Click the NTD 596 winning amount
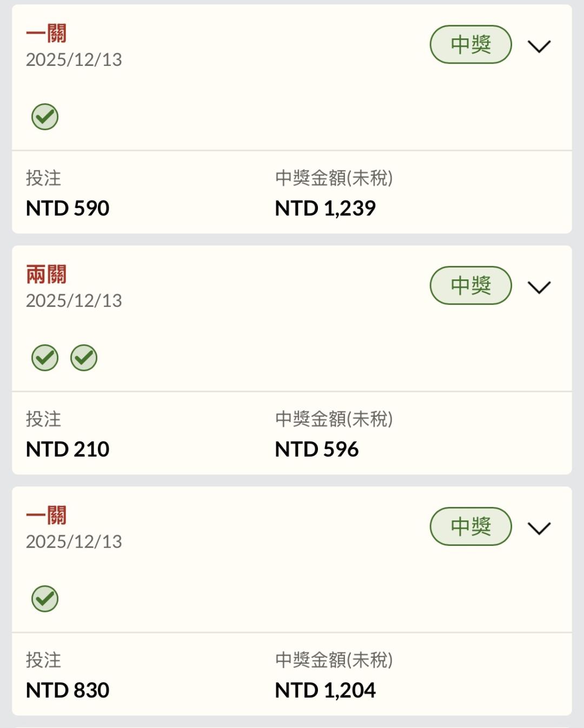This screenshot has width=584, height=728. point(316,449)
